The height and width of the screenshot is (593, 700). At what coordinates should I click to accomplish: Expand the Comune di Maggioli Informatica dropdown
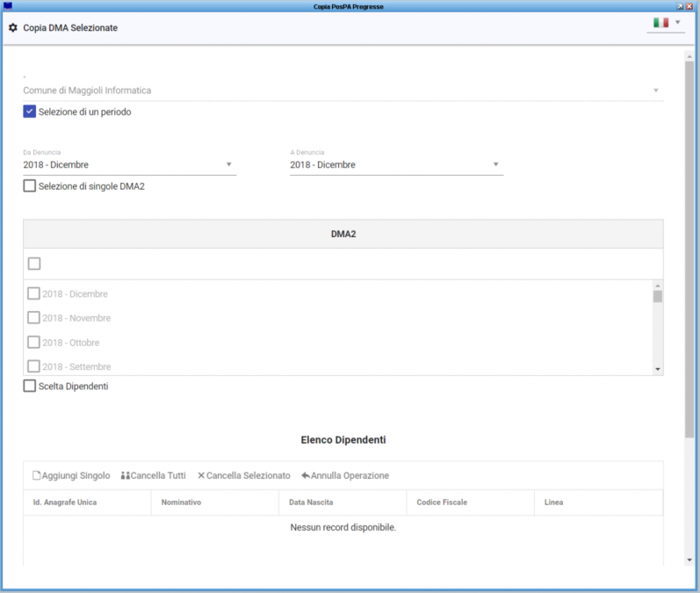pos(656,90)
